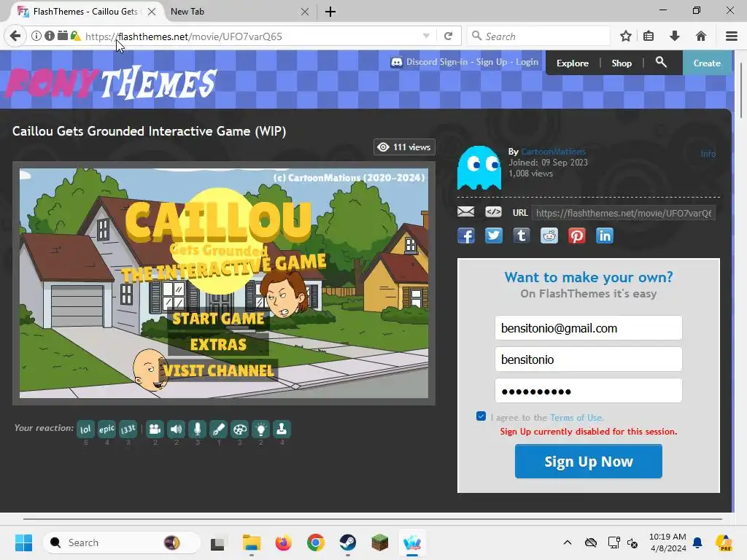This screenshot has width=747, height=560.
Task: Get the embed code icon
Action: (x=494, y=212)
